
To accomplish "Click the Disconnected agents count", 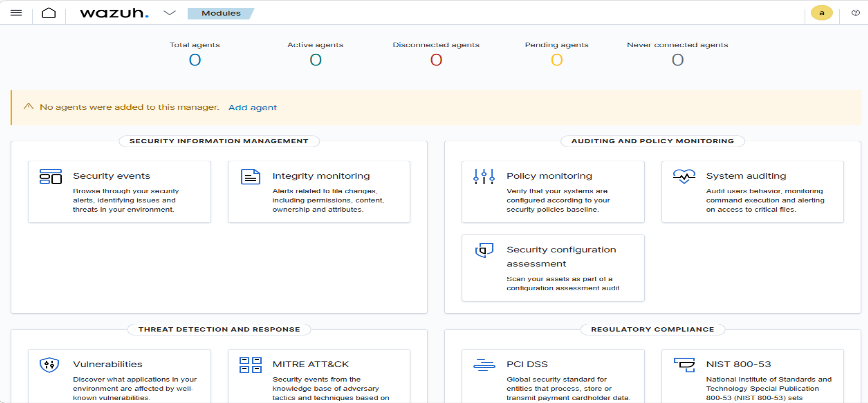I will click(436, 60).
